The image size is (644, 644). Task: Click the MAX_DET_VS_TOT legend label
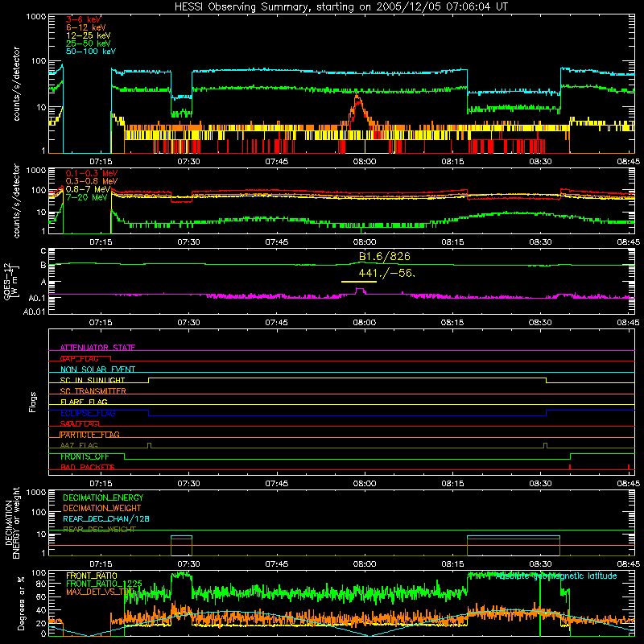[x=100, y=592]
